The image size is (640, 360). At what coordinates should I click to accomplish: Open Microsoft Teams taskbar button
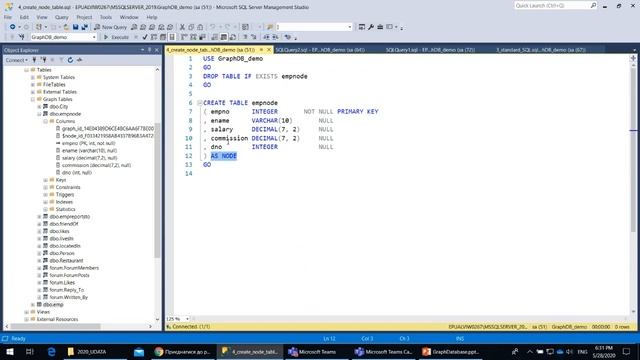[312, 351]
